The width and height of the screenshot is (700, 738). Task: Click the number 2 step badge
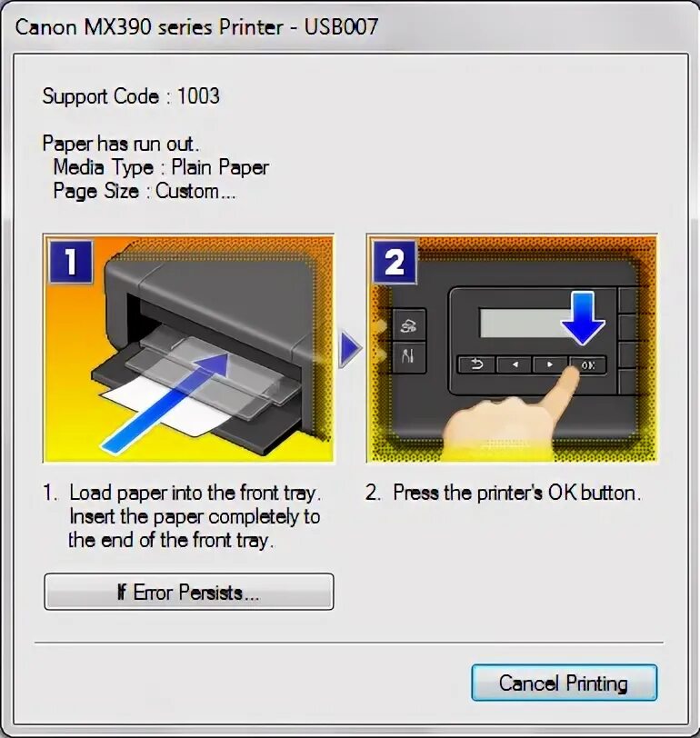pyautogui.click(x=395, y=262)
